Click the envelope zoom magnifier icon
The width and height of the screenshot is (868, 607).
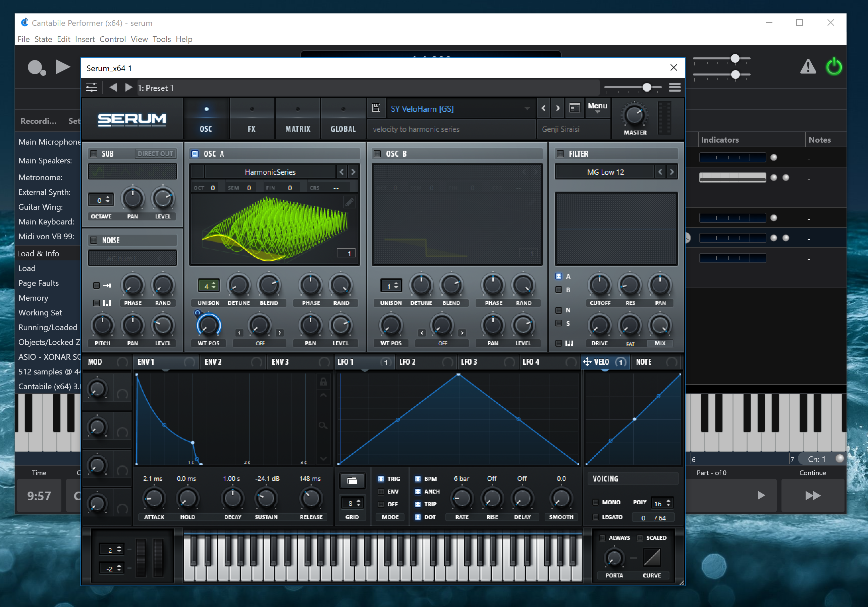[323, 426]
